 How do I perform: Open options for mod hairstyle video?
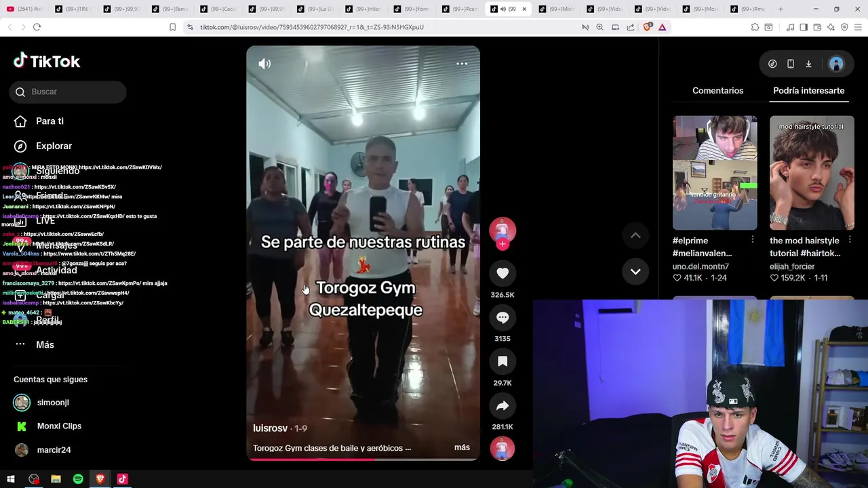850,240
